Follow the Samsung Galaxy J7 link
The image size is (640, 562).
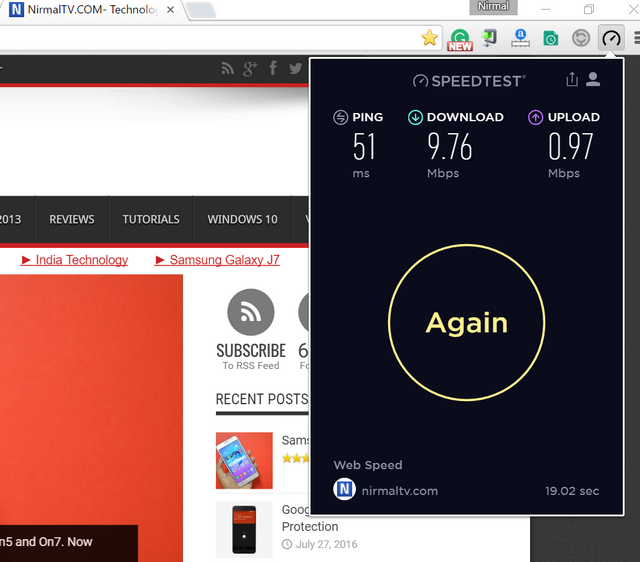pos(217,260)
